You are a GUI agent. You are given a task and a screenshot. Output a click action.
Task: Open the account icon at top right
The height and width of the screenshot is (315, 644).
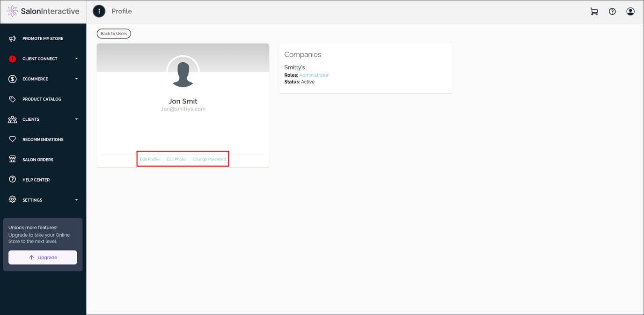[x=630, y=11]
